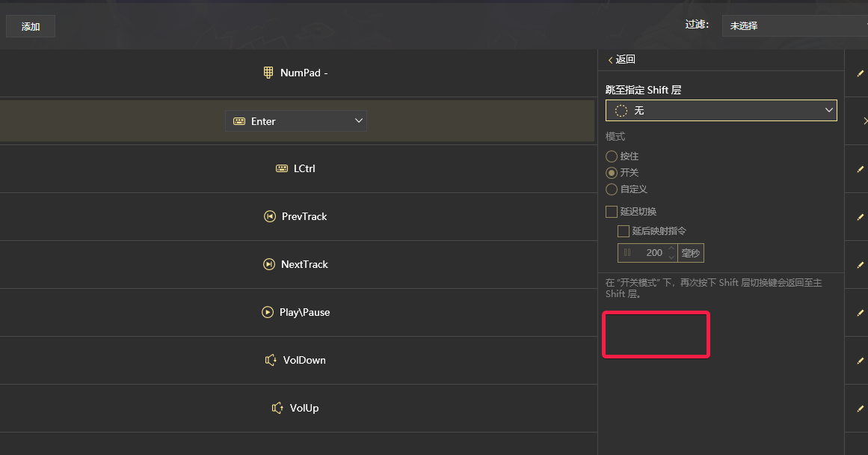This screenshot has height=455, width=868.
Task: Expand the Enter key selection dropdown
Action: coord(296,121)
